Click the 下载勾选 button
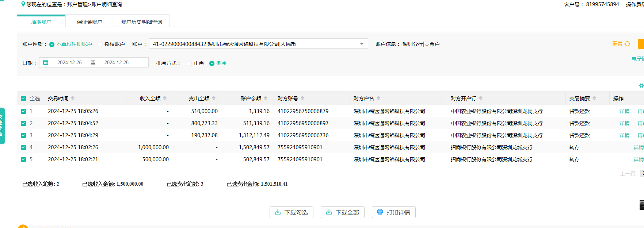The width and height of the screenshot is (644, 228). [x=291, y=212]
